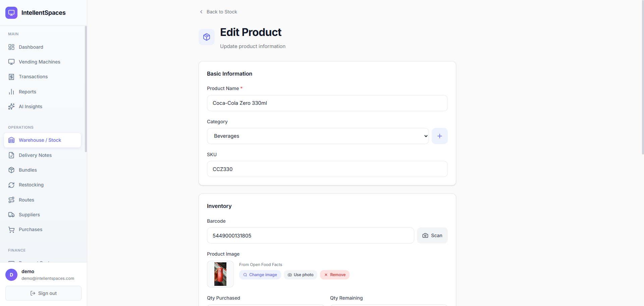
Task: Click the Reports bar chart icon
Action: 11,92
